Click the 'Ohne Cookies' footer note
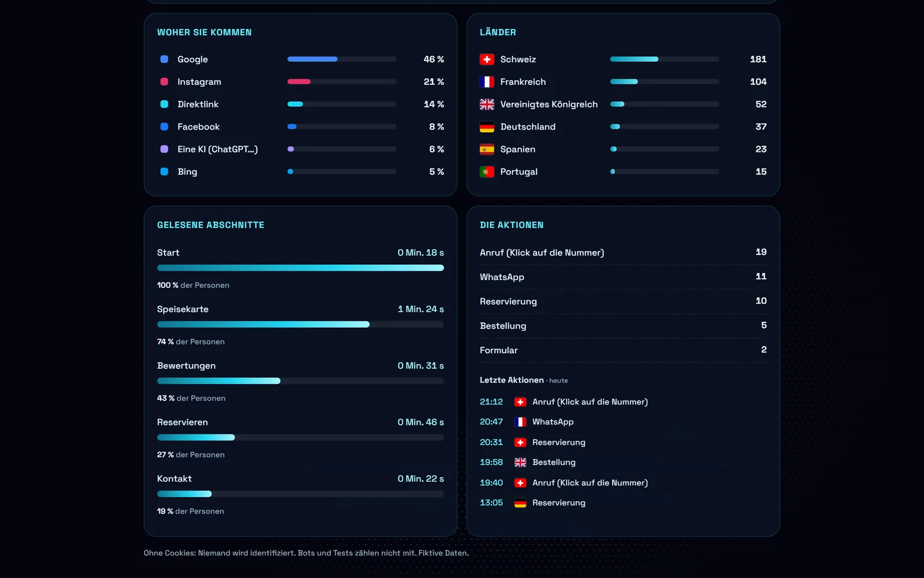 point(306,554)
